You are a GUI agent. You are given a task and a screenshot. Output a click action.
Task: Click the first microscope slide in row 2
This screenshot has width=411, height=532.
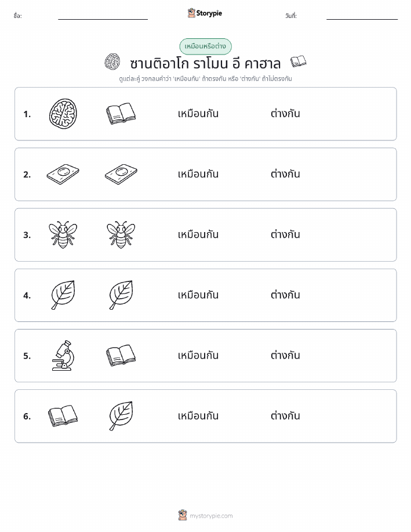tap(63, 174)
